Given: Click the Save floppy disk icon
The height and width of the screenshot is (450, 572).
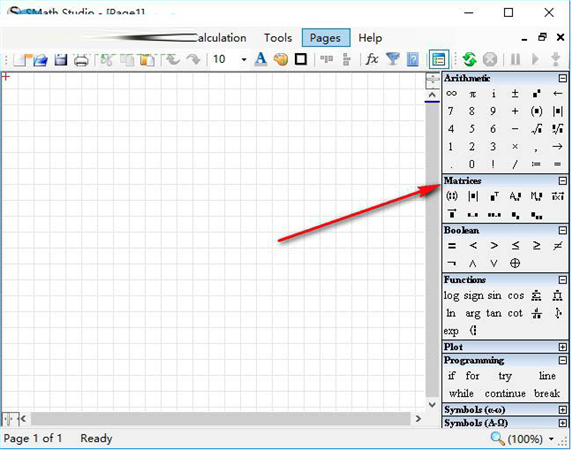Looking at the screenshot, I should 61,59.
